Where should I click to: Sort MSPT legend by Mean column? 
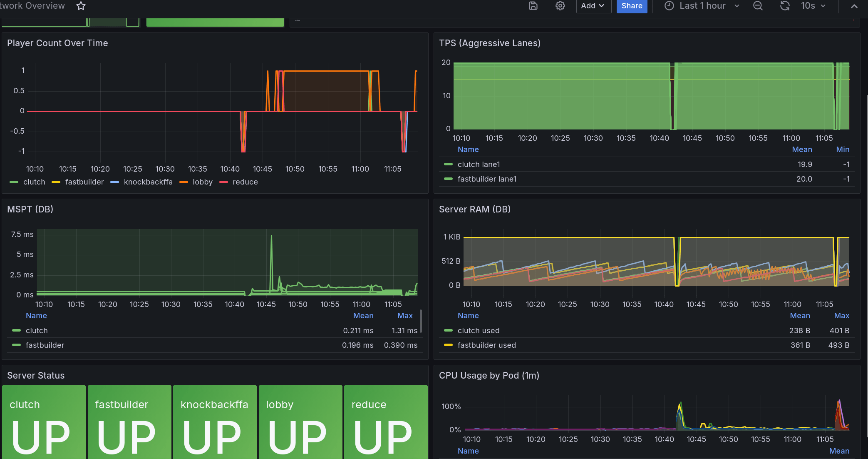click(363, 316)
